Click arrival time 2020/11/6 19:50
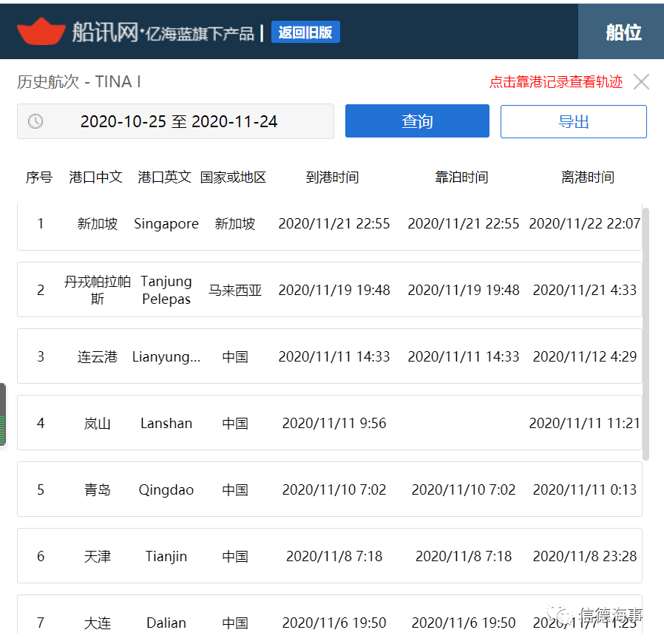 [x=334, y=623]
